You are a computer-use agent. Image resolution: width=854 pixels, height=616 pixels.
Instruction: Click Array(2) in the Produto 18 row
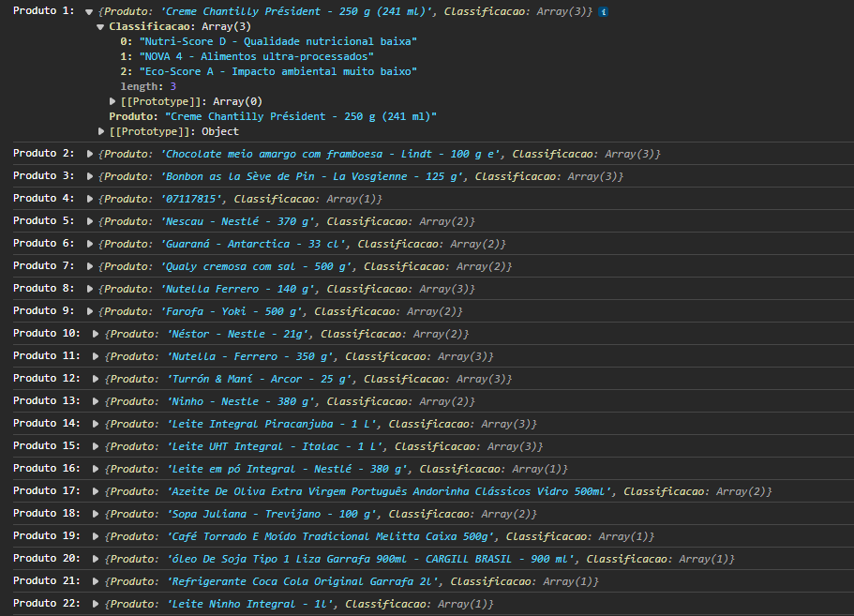pyautogui.click(x=506, y=514)
